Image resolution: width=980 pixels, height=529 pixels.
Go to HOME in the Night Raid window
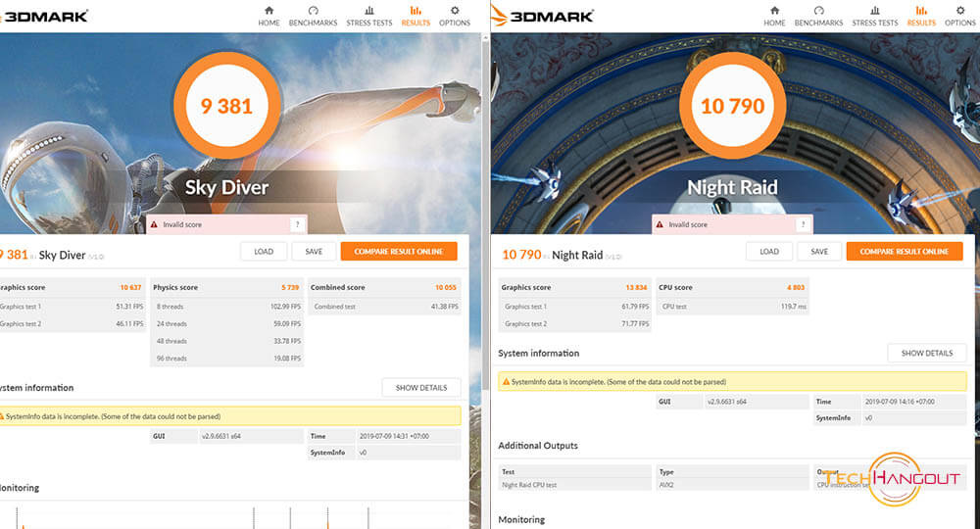(x=774, y=17)
